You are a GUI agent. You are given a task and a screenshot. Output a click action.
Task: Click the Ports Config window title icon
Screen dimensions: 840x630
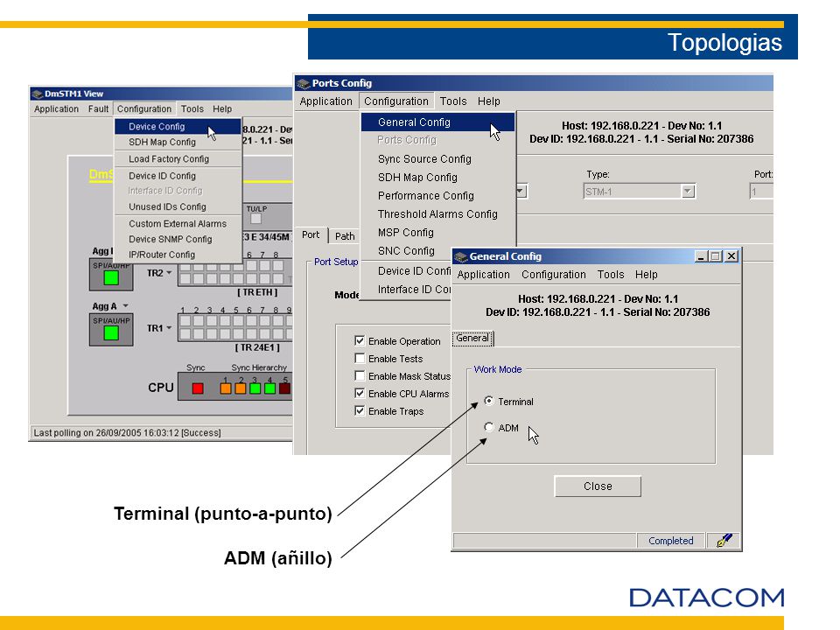point(304,84)
